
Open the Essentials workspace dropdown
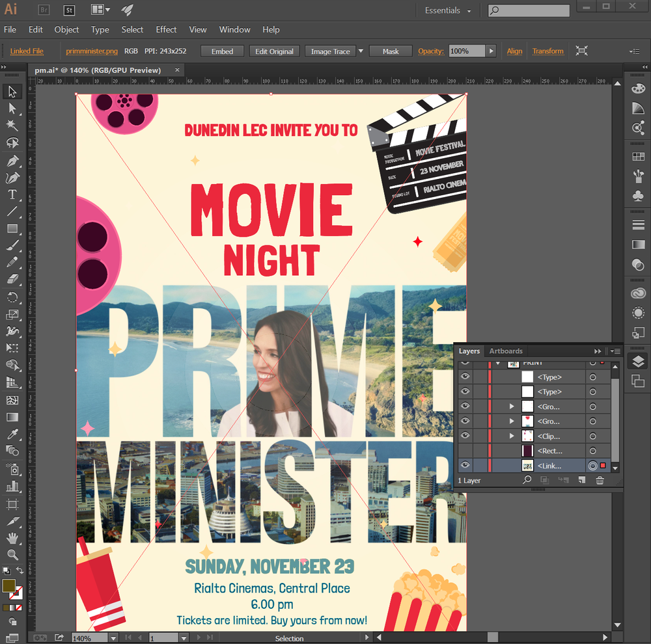click(448, 10)
